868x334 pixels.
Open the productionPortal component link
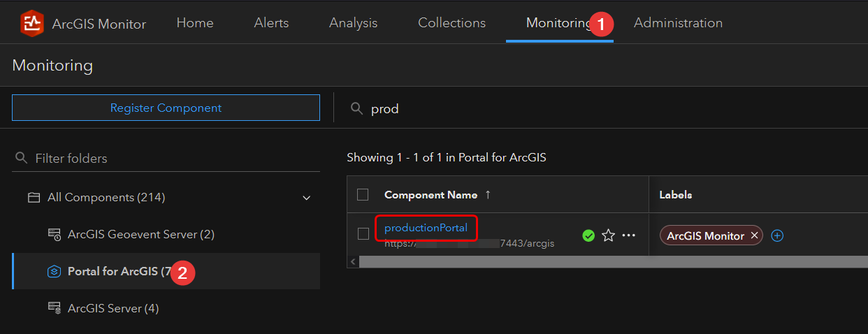pos(426,228)
